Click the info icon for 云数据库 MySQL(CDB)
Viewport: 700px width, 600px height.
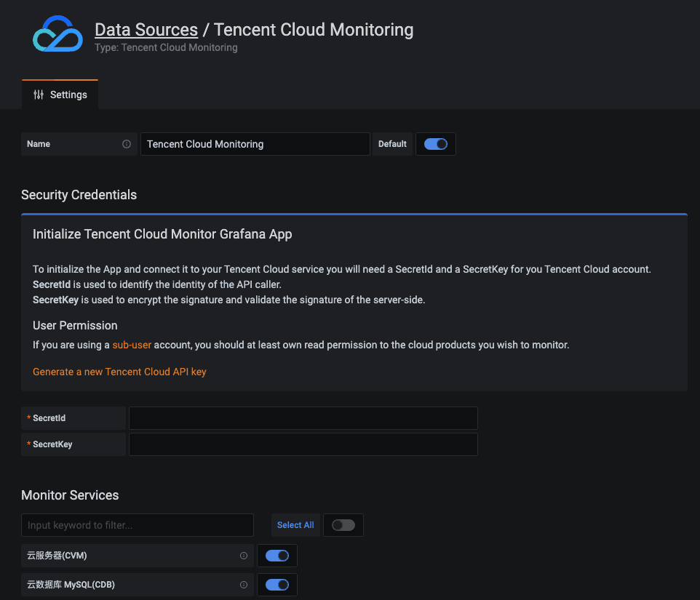tap(244, 585)
